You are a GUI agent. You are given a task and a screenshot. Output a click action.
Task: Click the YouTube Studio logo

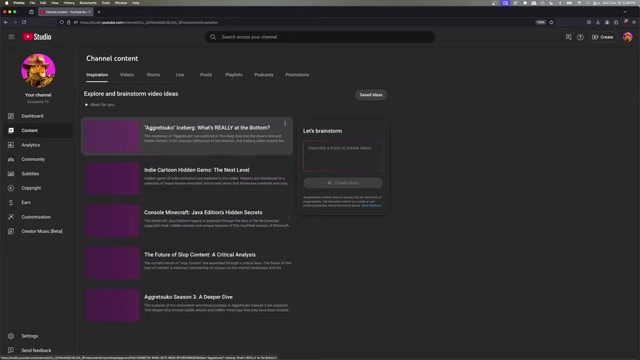point(37,37)
